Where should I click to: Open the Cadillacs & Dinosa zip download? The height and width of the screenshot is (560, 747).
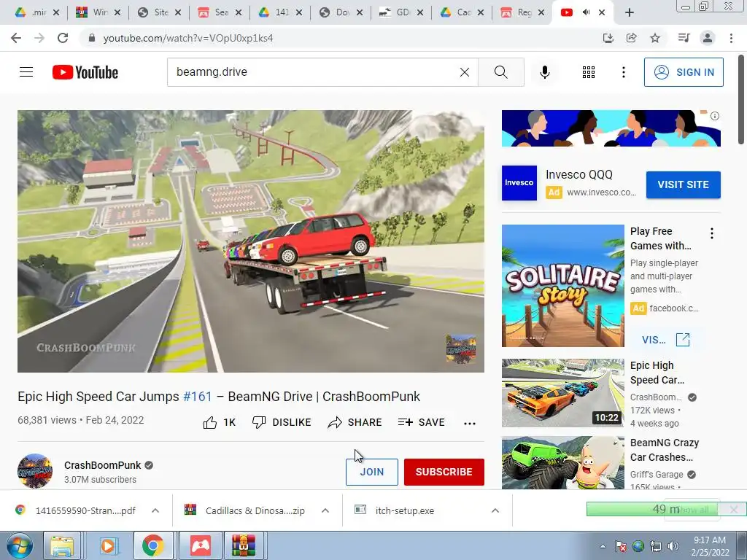coord(255,510)
